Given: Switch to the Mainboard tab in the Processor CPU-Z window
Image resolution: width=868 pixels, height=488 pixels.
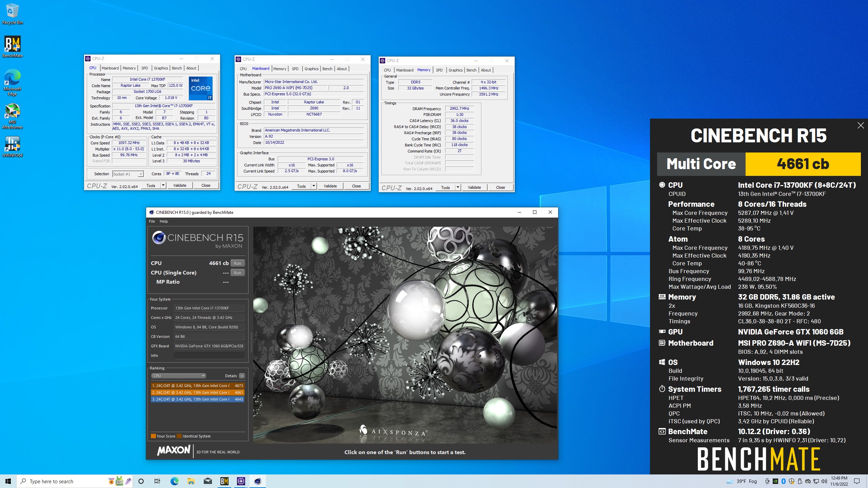Looking at the screenshot, I should 110,68.
